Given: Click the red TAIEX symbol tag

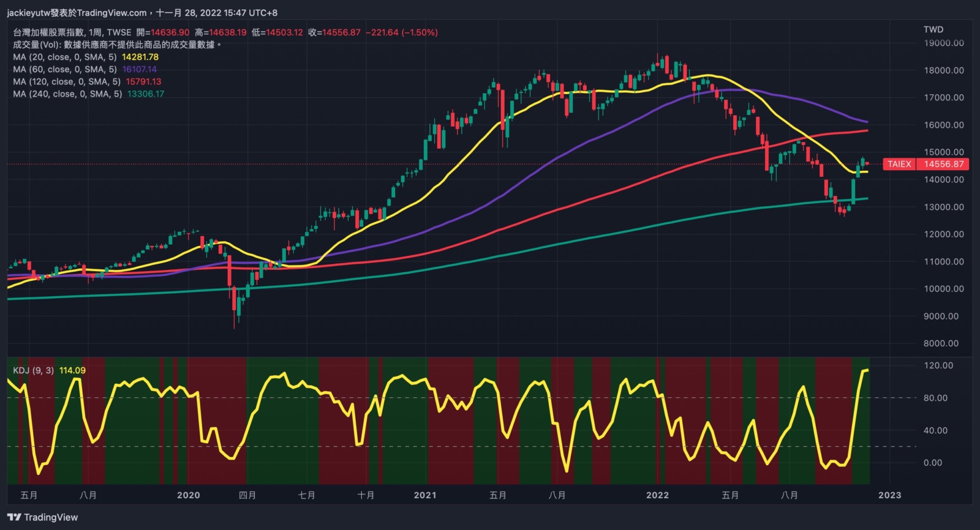Looking at the screenshot, I should tap(899, 164).
